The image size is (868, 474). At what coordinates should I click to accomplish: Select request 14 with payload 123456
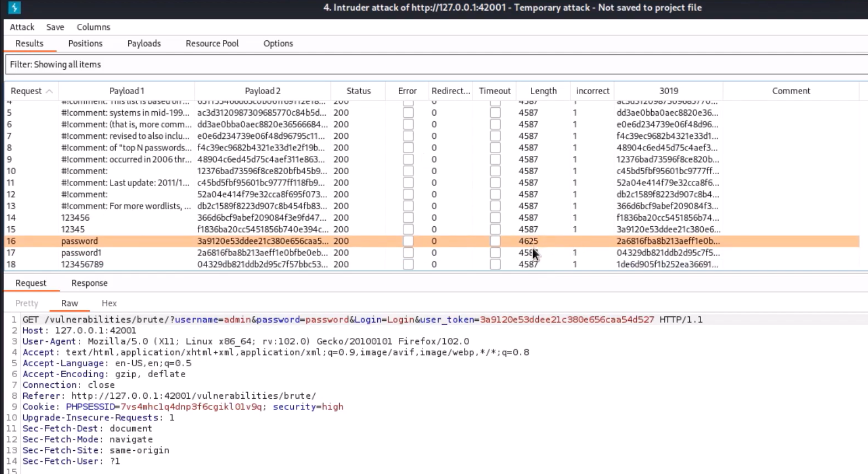[75, 218]
